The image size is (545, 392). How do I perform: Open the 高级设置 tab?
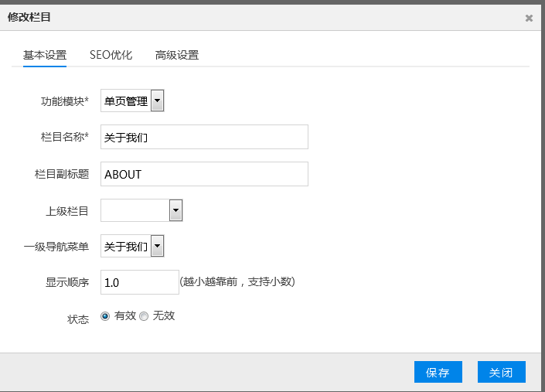(x=176, y=55)
